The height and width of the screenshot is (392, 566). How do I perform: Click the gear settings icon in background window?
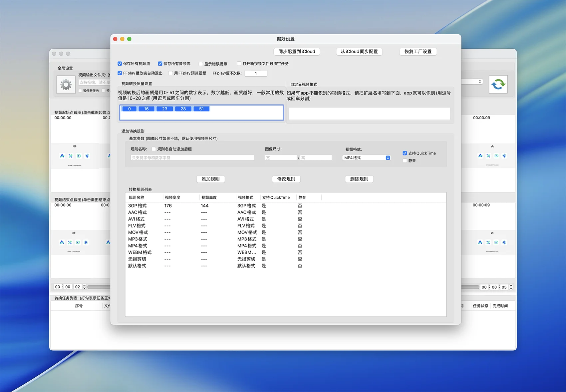(x=66, y=85)
